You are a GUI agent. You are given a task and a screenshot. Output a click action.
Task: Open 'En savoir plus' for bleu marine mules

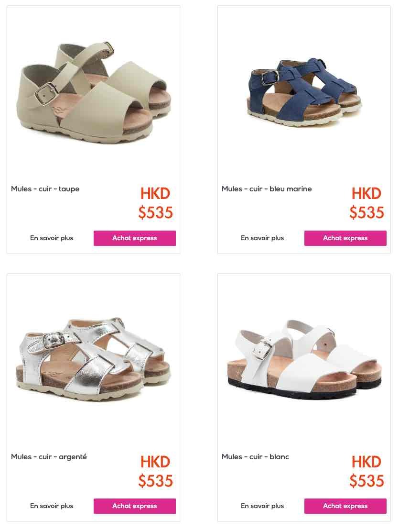[x=262, y=238]
